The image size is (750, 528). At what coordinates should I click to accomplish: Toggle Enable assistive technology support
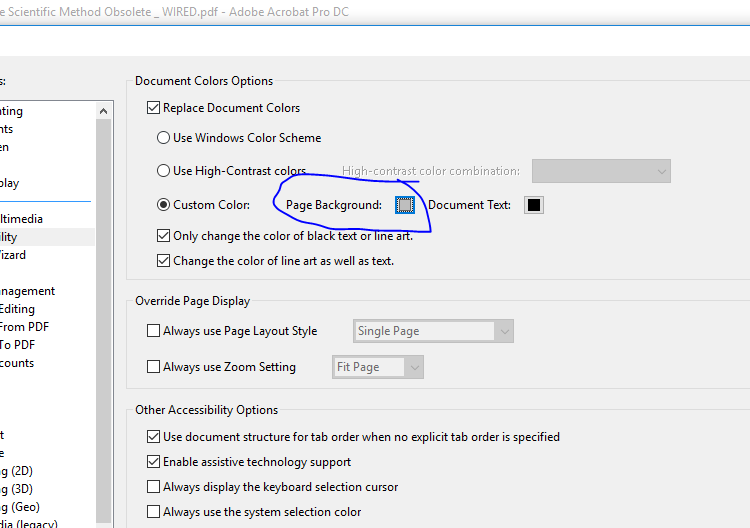click(154, 462)
